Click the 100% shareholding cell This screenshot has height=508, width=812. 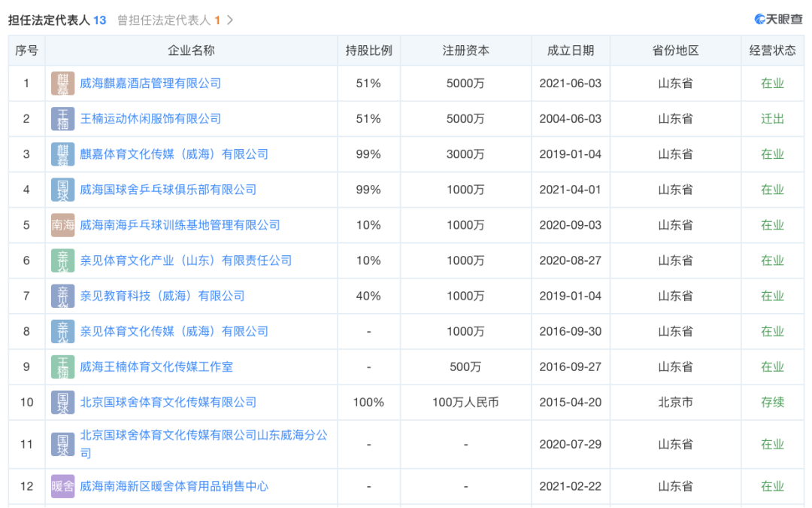[368, 402]
